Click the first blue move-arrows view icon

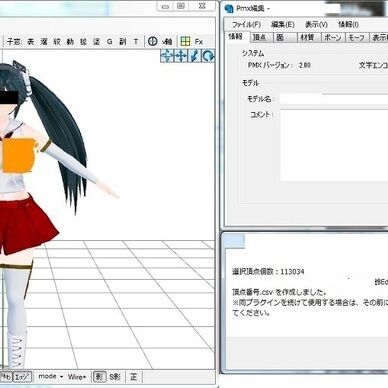pyautogui.click(x=167, y=56)
